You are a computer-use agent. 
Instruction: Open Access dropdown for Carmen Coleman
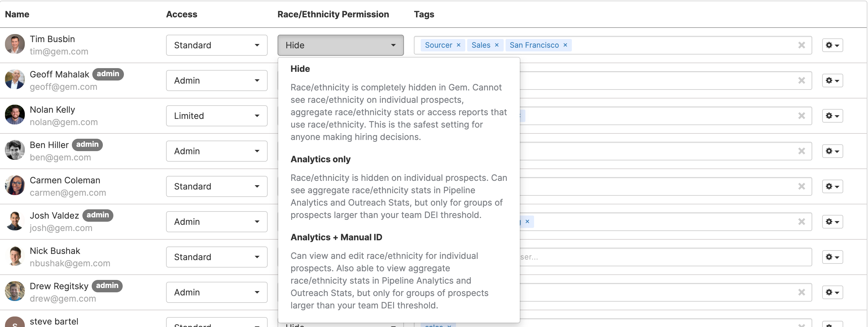point(217,186)
